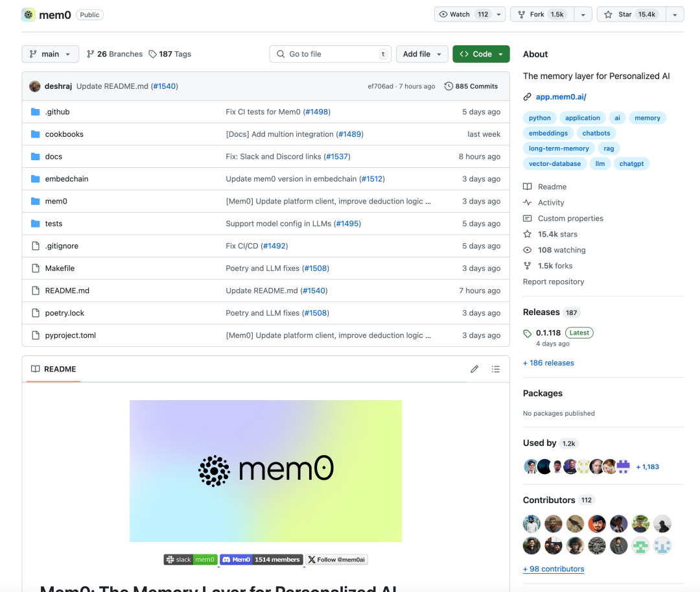The height and width of the screenshot is (592, 700).
Task: Click the commit history clock icon
Action: click(449, 86)
